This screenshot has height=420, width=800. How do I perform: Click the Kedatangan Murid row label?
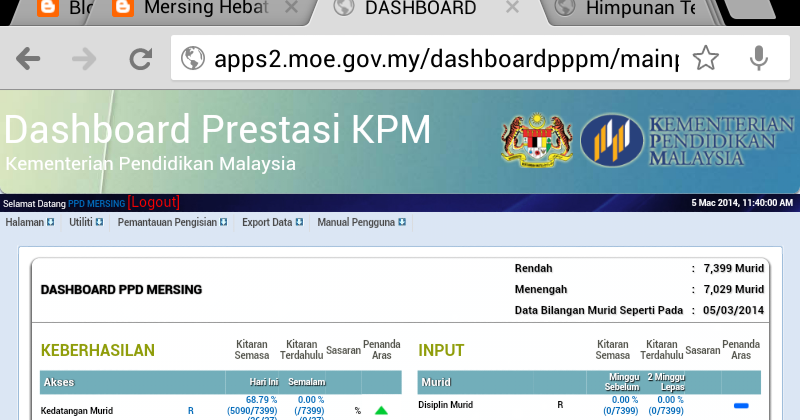tap(77, 411)
